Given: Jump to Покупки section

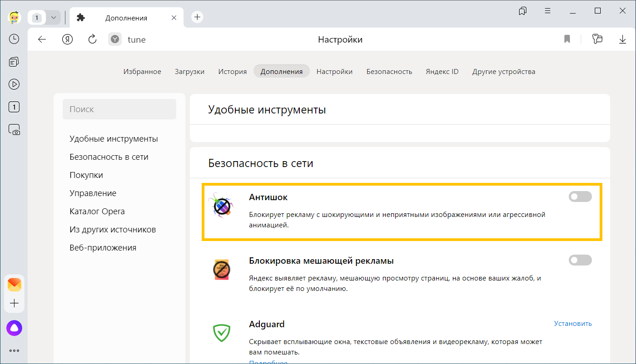Looking at the screenshot, I should [86, 175].
